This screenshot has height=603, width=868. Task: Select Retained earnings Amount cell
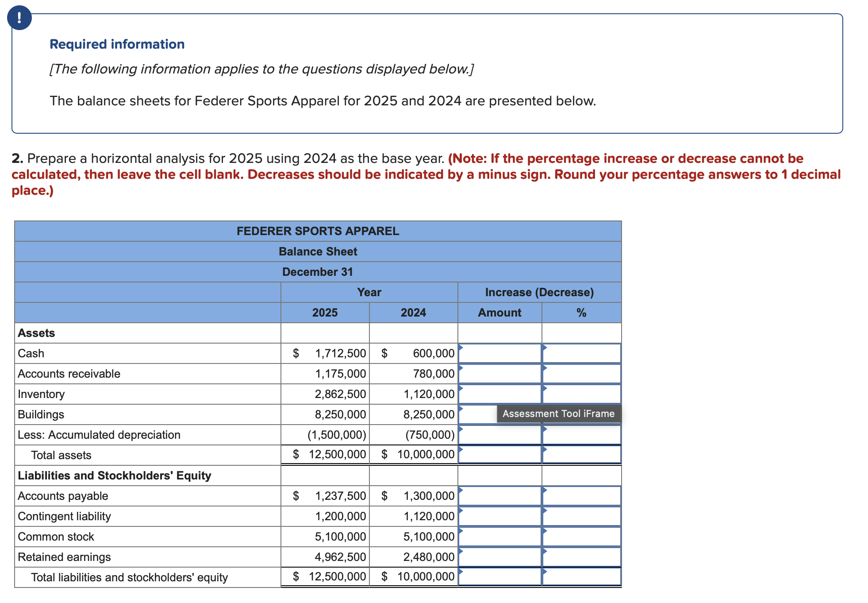pos(500,557)
